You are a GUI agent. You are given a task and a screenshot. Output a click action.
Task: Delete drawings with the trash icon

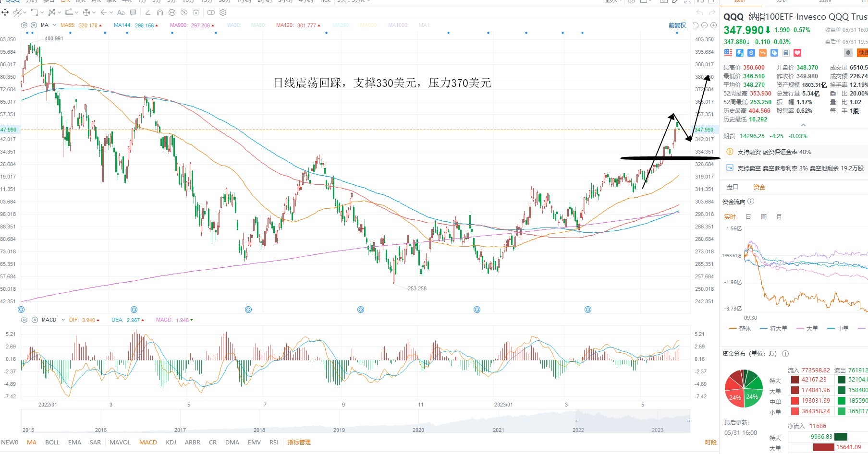coord(196,12)
